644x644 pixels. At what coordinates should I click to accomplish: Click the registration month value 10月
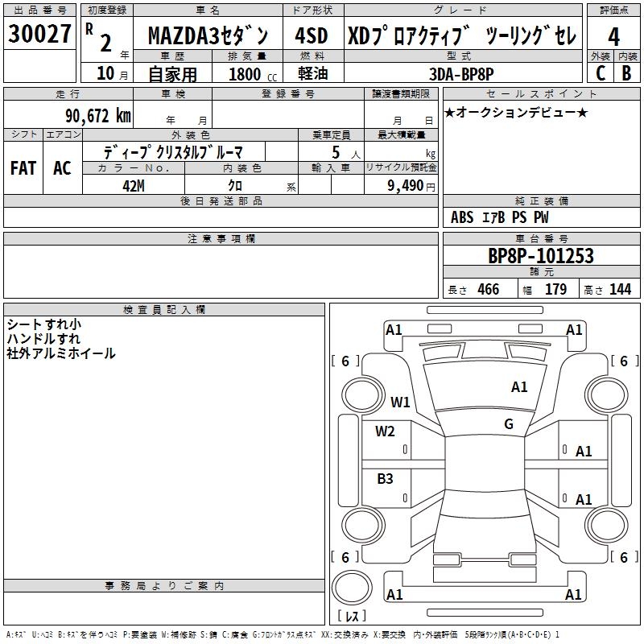[x=112, y=73]
